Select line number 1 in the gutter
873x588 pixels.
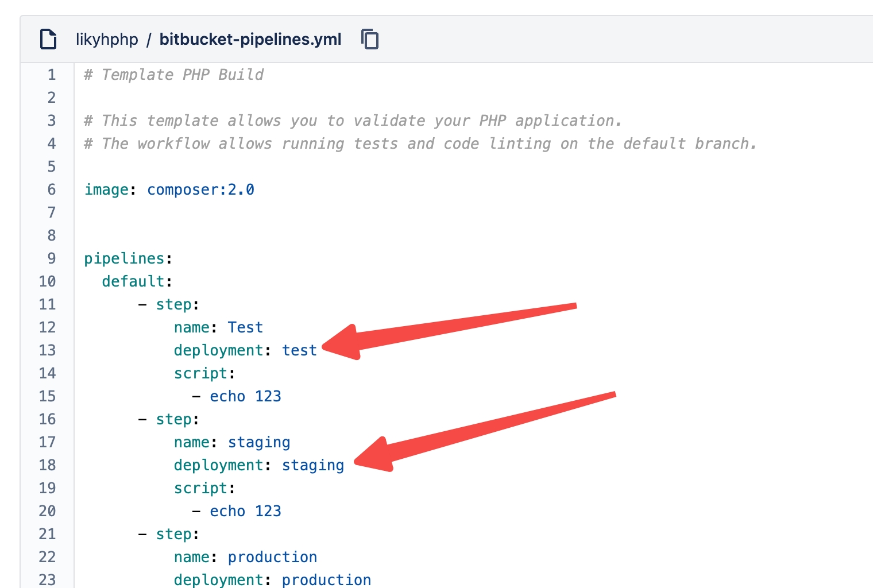pos(52,75)
